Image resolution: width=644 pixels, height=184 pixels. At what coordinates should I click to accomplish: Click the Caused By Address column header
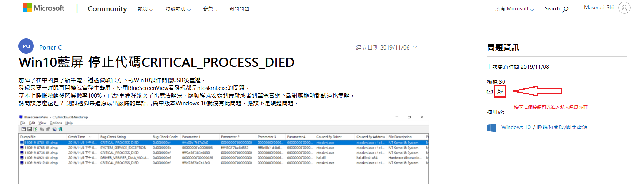(x=371, y=137)
